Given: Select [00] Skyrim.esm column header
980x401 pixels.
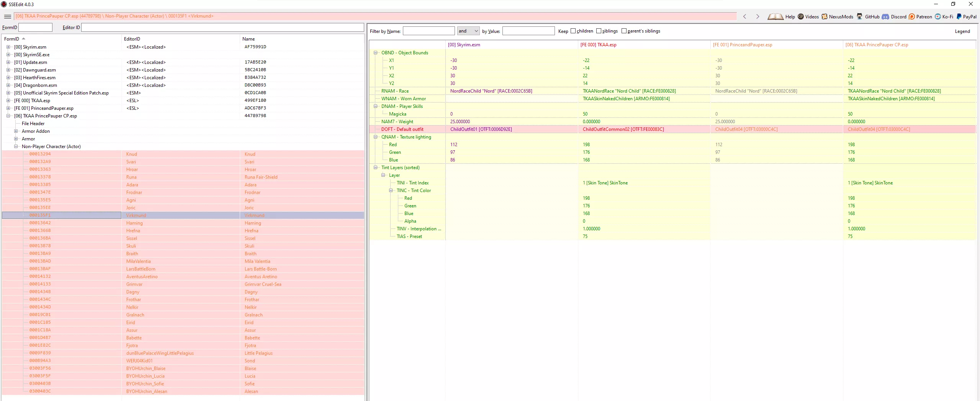Looking at the screenshot, I should point(511,45).
